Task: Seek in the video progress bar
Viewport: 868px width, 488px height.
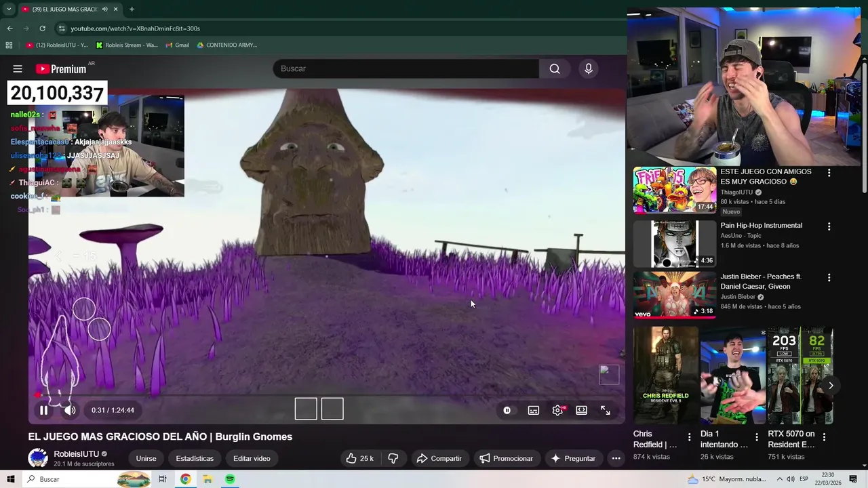Action: click(326, 394)
